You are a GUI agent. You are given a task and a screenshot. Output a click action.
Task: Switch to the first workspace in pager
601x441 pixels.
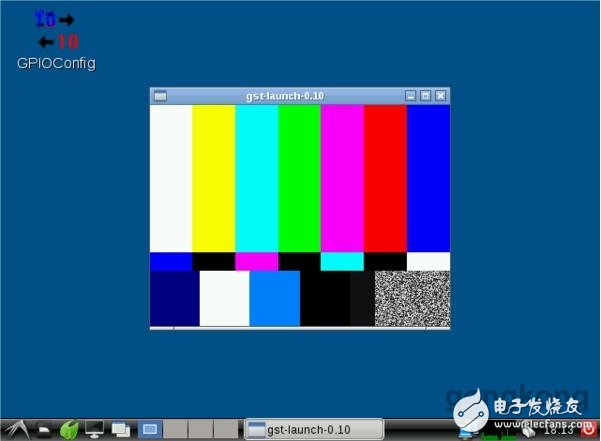(149, 429)
